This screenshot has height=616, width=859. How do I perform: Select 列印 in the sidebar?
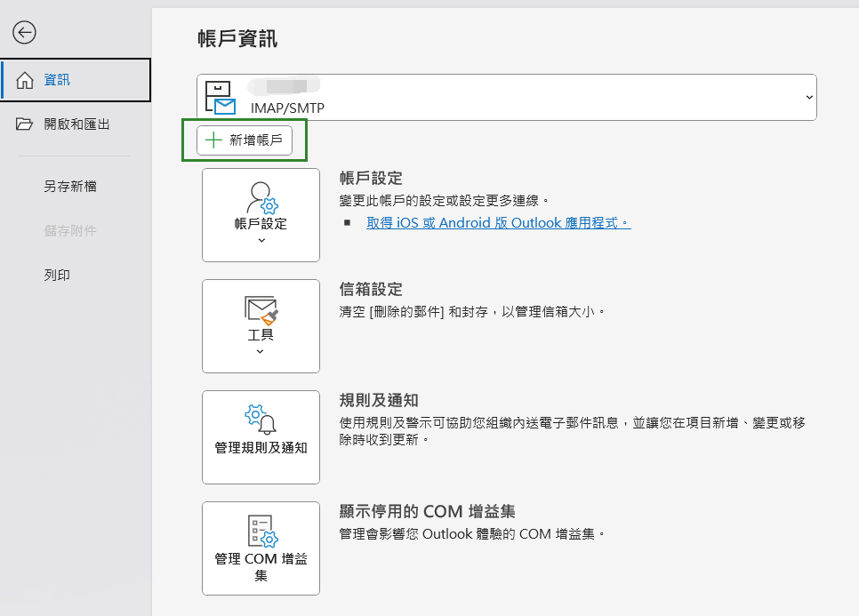click(57, 276)
